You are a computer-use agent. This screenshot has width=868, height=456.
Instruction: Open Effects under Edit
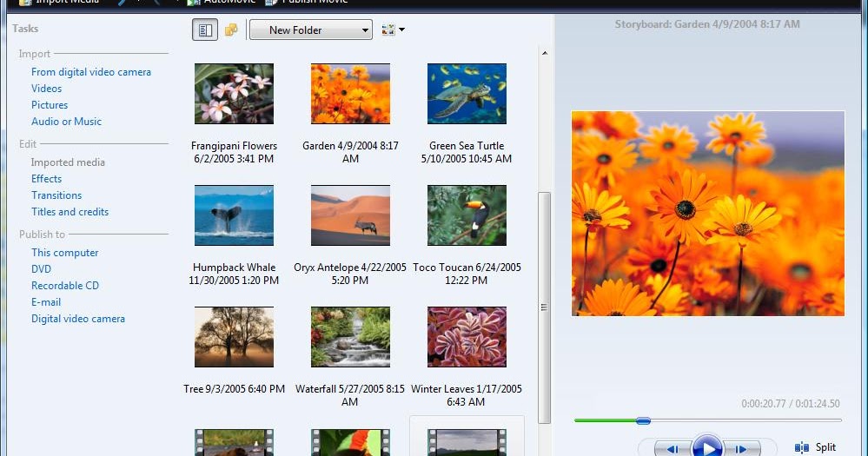47,179
